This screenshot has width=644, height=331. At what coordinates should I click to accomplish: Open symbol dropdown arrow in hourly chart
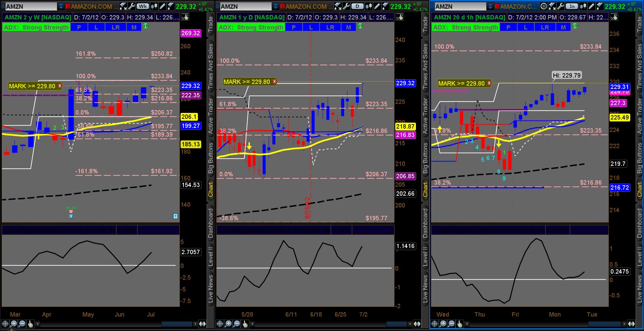490,6
